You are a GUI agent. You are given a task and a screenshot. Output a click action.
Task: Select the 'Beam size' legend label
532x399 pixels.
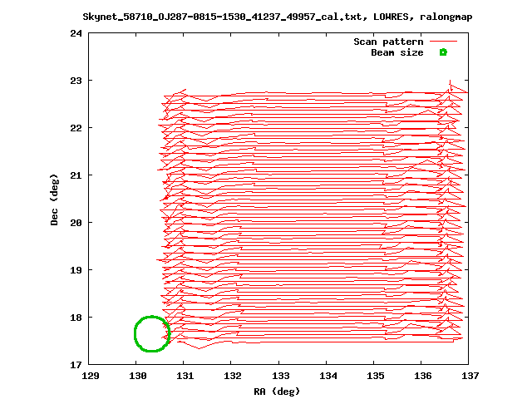coord(397,52)
